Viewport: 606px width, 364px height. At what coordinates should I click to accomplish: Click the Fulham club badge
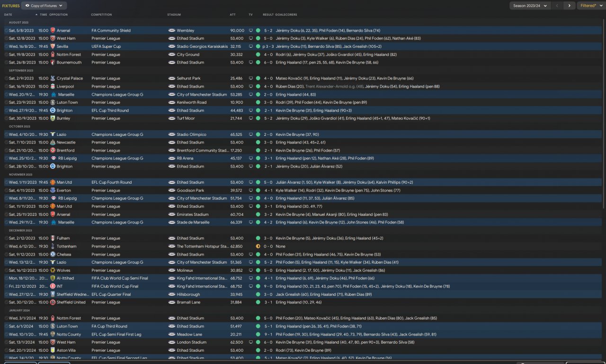(53, 238)
